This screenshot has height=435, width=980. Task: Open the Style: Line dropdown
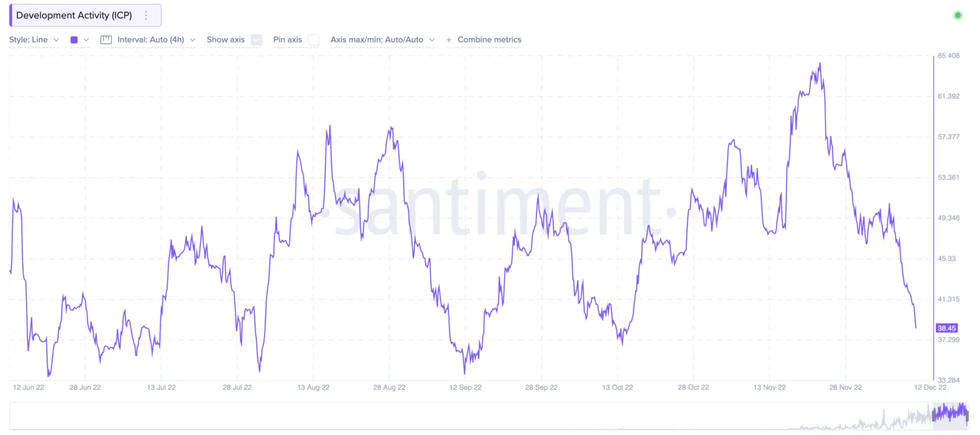coord(34,40)
